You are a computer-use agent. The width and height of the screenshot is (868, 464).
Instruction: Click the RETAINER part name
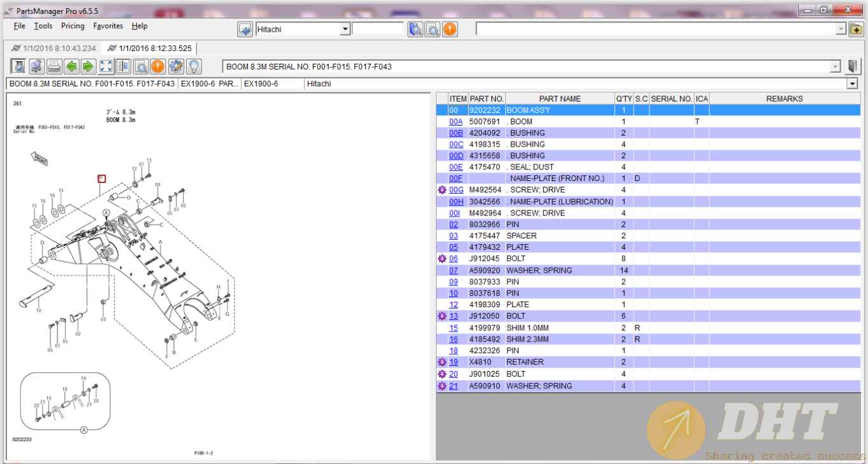click(525, 362)
